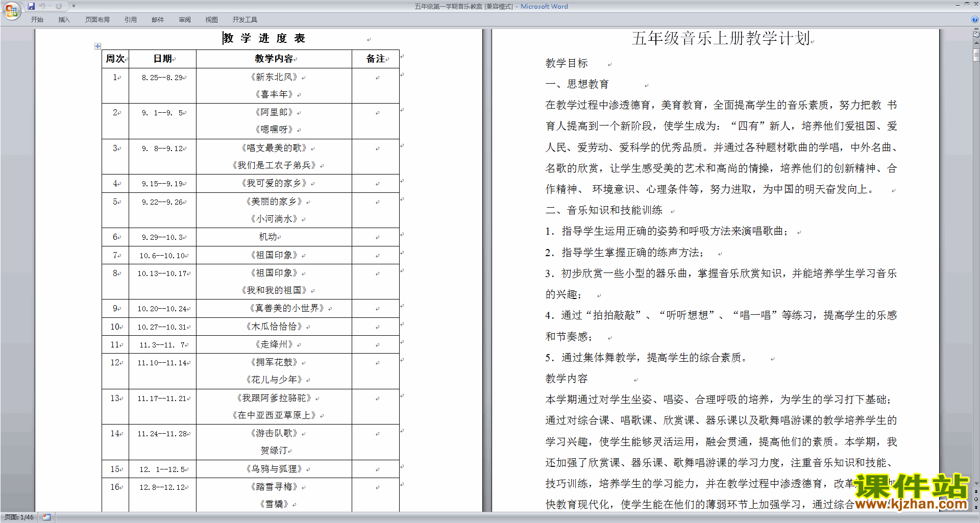
Task: Click the heading 二、音乐知识和技能训练
Action: pyautogui.click(x=604, y=210)
